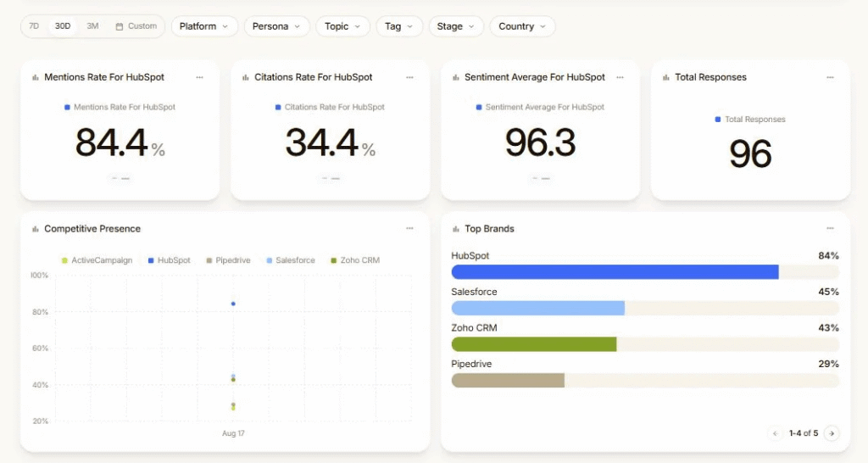The width and height of the screenshot is (868, 463).
Task: Toggle Salesforce series in chart legend
Action: (x=291, y=260)
